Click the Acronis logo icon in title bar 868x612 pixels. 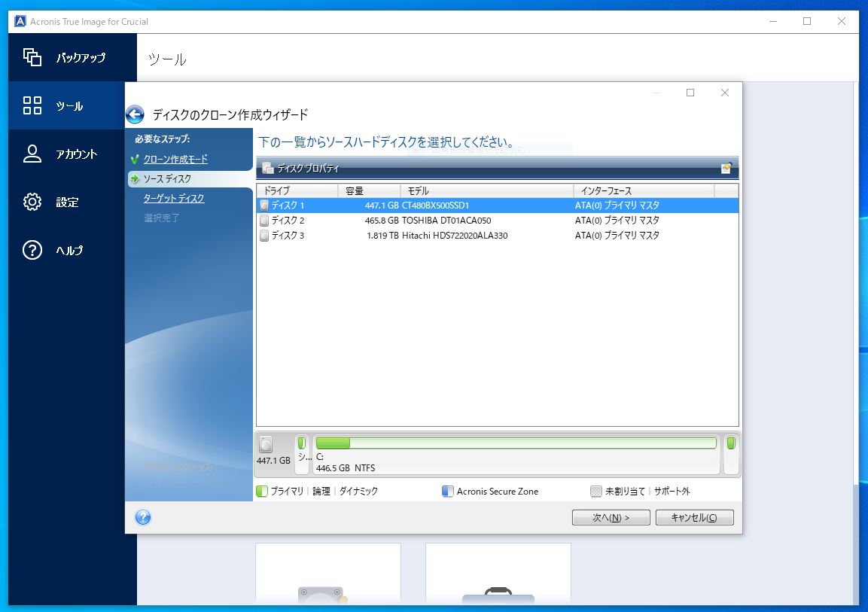[20, 22]
